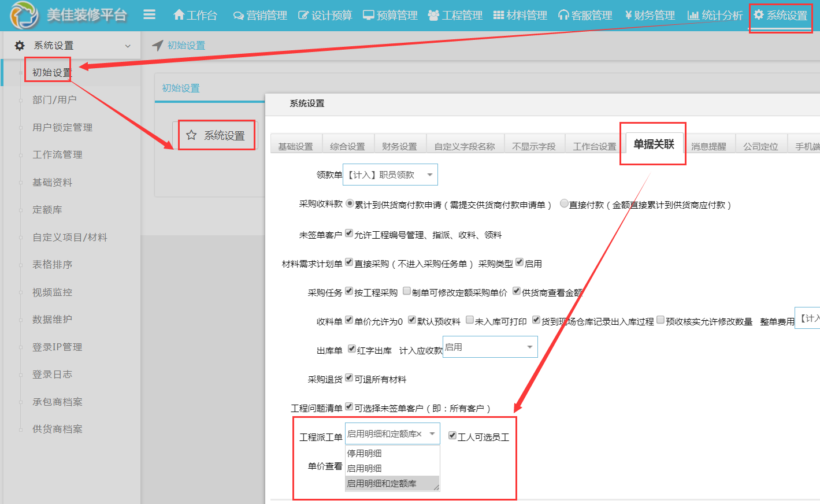Select 直接付款 radio button
The width and height of the screenshot is (820, 504).
(x=564, y=203)
